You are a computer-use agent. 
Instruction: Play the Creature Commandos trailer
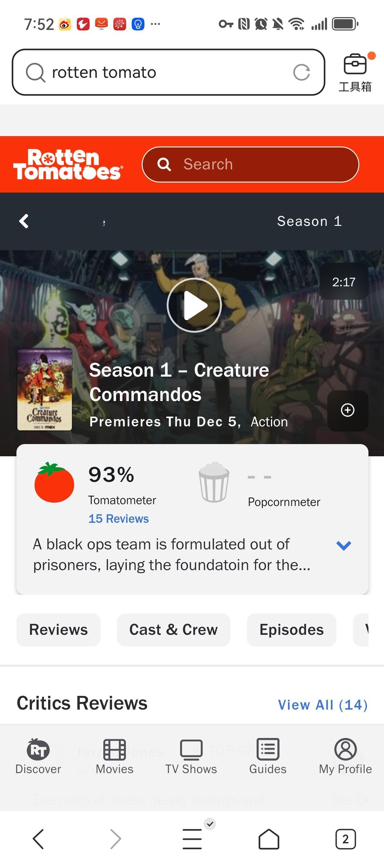tap(194, 305)
